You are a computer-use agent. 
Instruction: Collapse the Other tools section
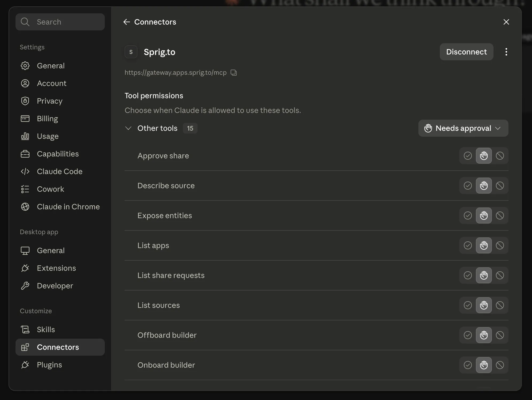click(x=128, y=128)
